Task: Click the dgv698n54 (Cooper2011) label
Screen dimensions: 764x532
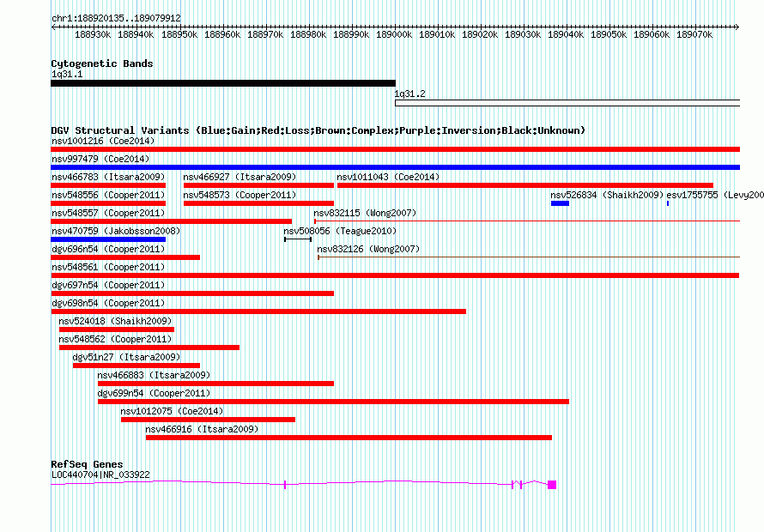Action: click(x=108, y=303)
